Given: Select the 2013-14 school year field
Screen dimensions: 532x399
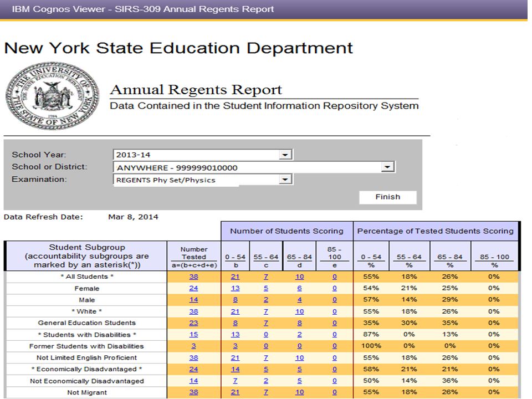Looking at the screenshot, I should coord(203,155).
